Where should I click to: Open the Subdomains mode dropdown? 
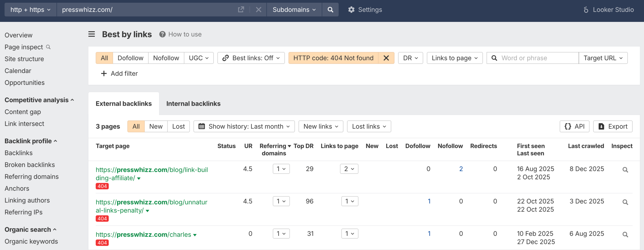click(294, 9)
